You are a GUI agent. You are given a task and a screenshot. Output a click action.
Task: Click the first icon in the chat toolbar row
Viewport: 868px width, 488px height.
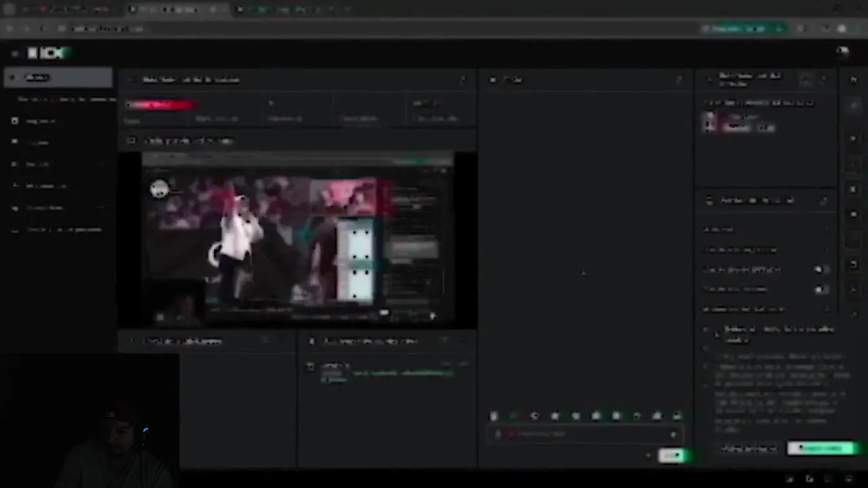coord(494,416)
